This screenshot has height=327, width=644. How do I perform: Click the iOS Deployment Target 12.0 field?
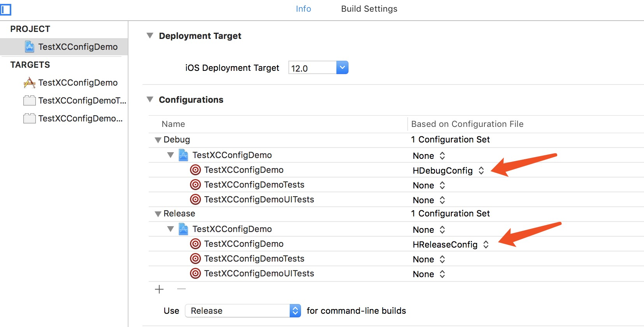point(312,68)
